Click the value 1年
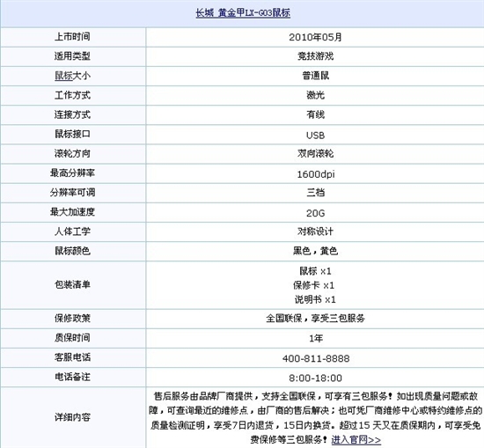The height and width of the screenshot is (448, 484). (x=316, y=339)
